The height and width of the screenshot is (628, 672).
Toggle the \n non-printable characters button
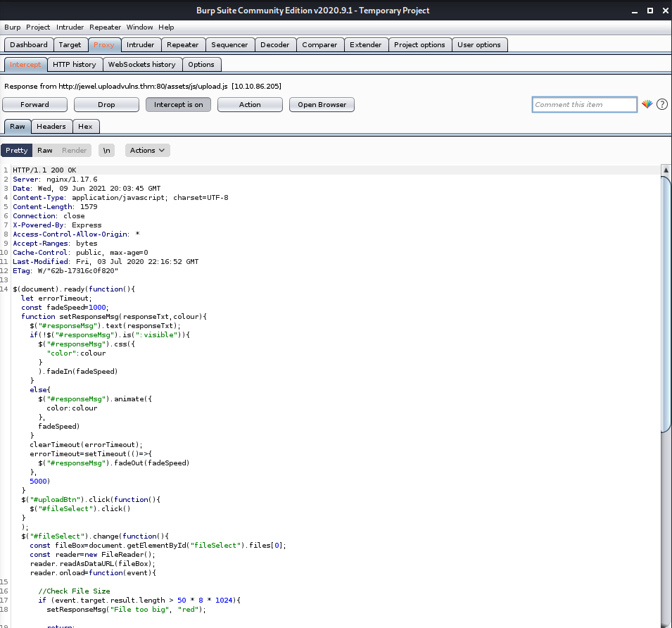click(x=107, y=151)
